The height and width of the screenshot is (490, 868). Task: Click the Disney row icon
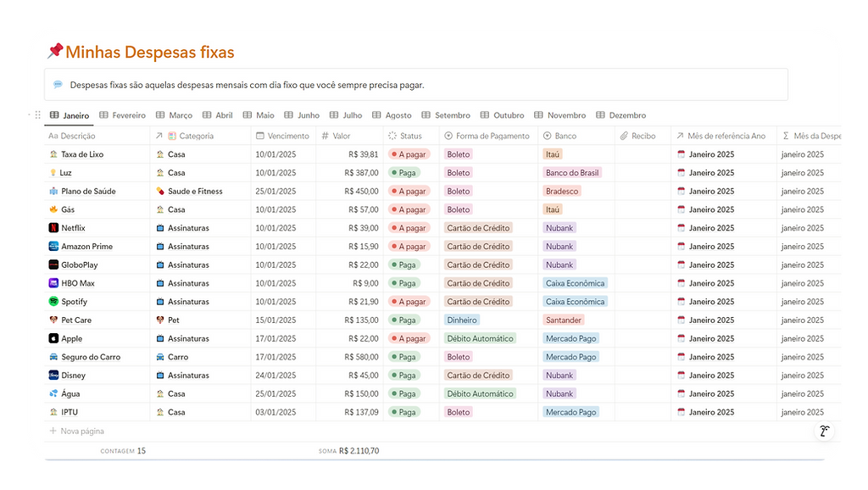53,376
